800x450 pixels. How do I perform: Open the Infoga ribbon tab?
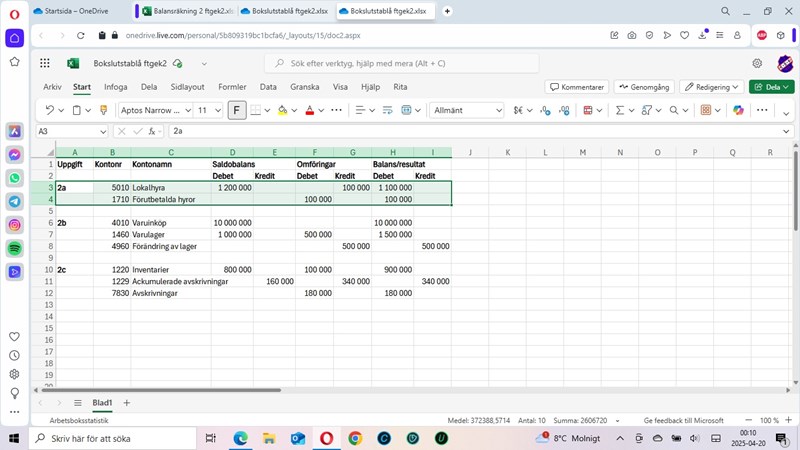pos(115,87)
